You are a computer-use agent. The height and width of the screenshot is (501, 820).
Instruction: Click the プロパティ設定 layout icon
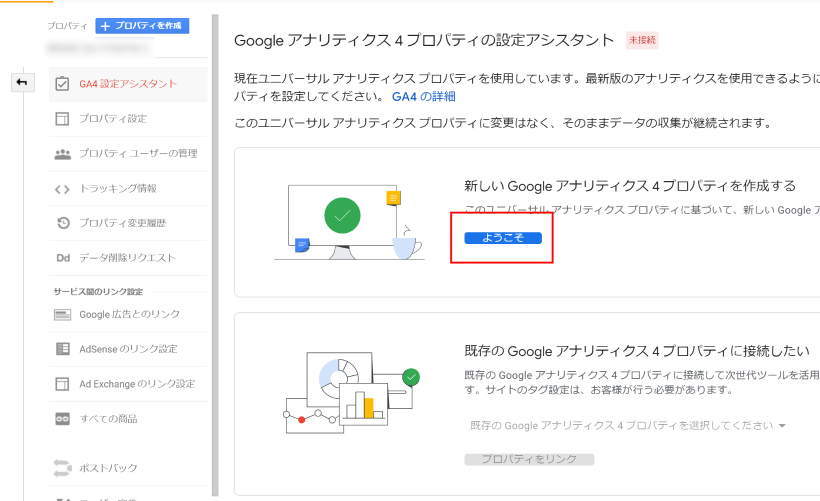(62, 119)
